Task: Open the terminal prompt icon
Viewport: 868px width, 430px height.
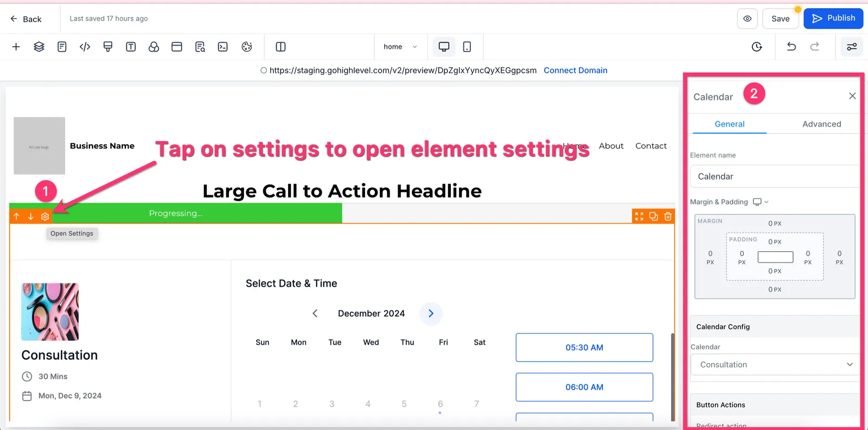Action: pos(223,47)
